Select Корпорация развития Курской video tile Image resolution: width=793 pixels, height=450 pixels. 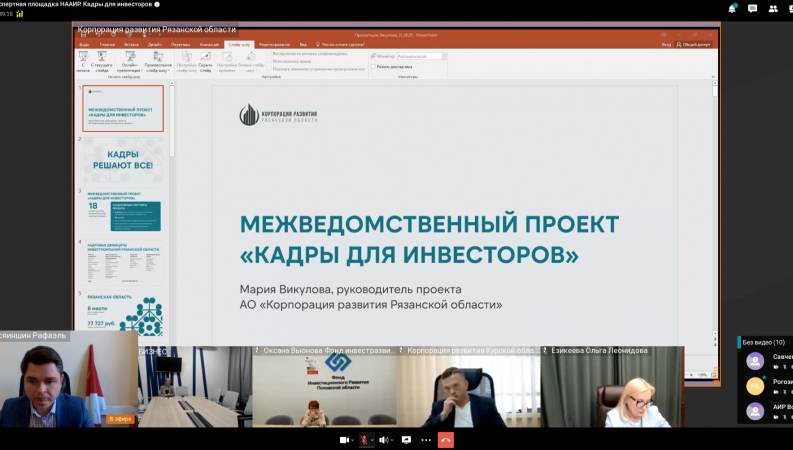pos(468,387)
